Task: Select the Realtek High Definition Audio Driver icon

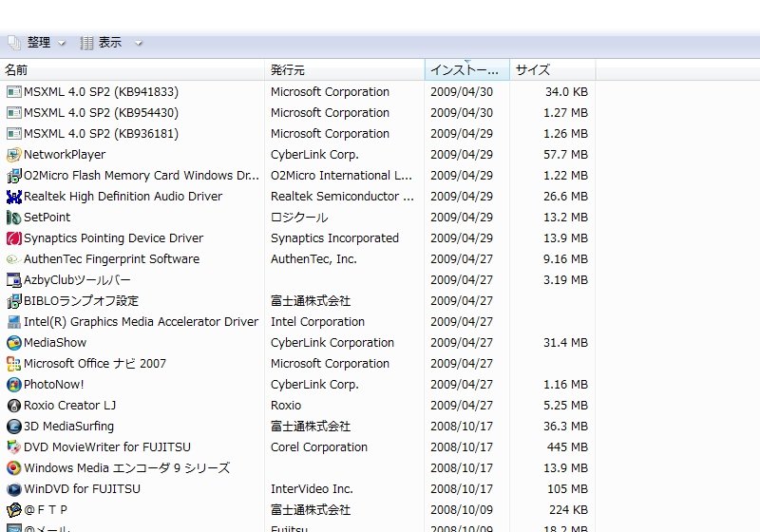Action: pos(14,197)
